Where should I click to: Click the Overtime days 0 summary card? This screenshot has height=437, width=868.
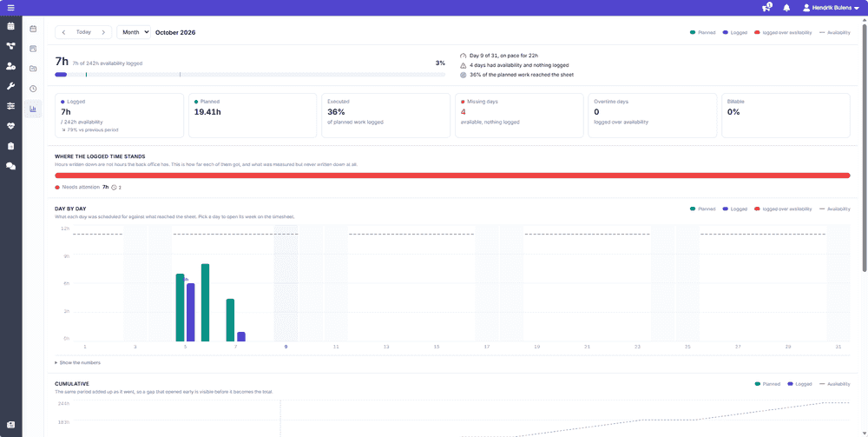click(x=652, y=116)
